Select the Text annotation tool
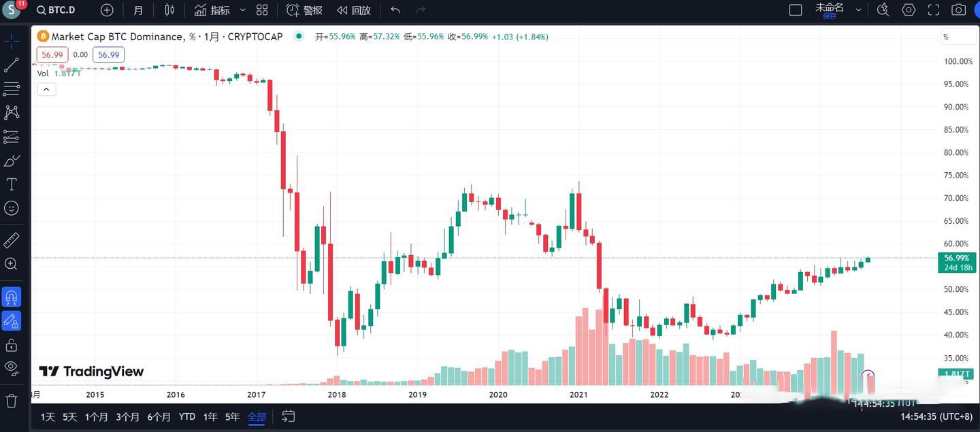The width and height of the screenshot is (980, 432). click(11, 184)
